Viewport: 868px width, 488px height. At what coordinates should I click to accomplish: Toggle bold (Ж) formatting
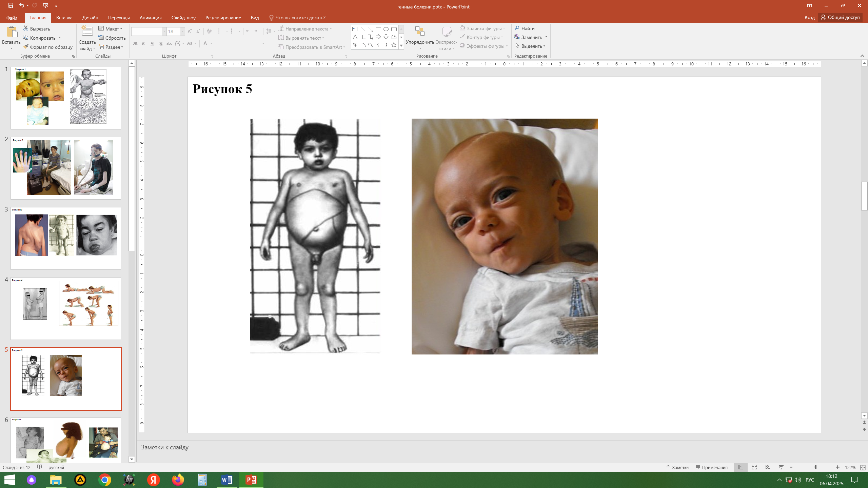pyautogui.click(x=135, y=43)
